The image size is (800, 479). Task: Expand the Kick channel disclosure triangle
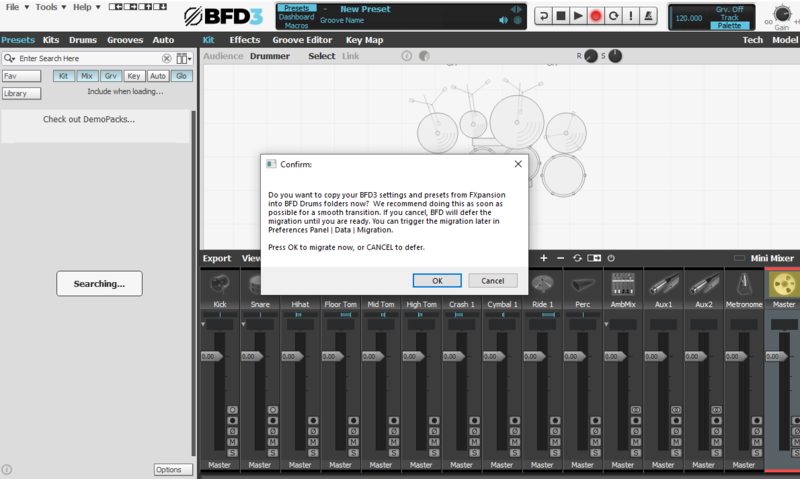pyautogui.click(x=203, y=324)
